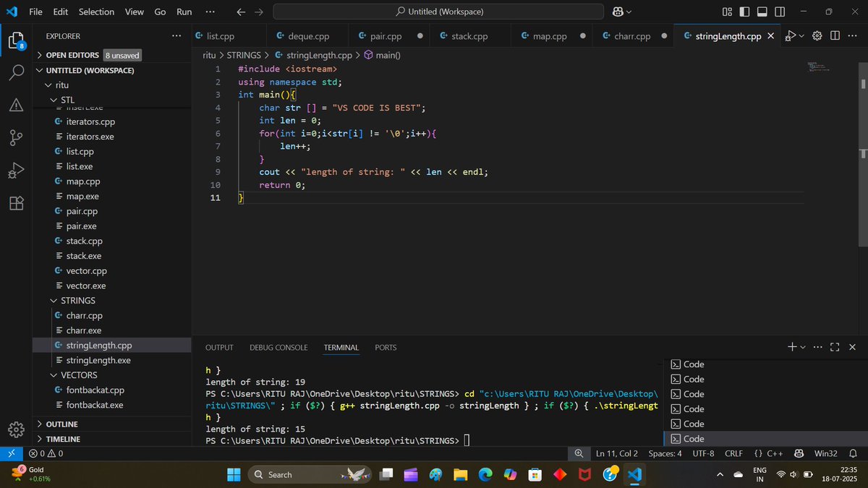
Task: Expand the TIMELINE section
Action: coord(112,439)
